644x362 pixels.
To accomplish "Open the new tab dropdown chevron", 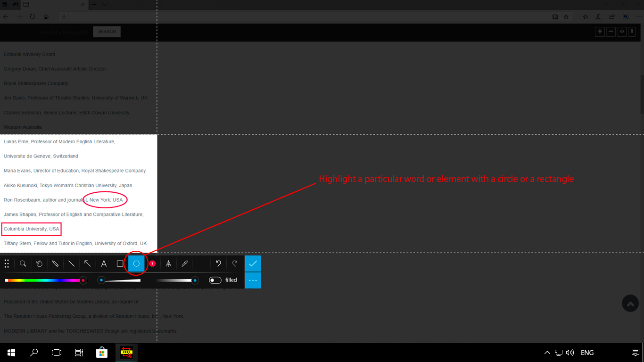I will pos(104,5).
